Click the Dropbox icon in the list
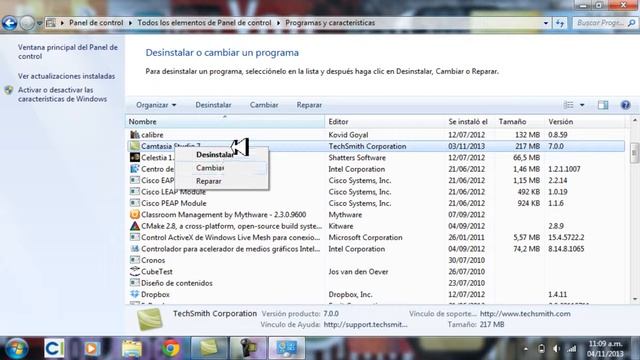 pos(135,294)
